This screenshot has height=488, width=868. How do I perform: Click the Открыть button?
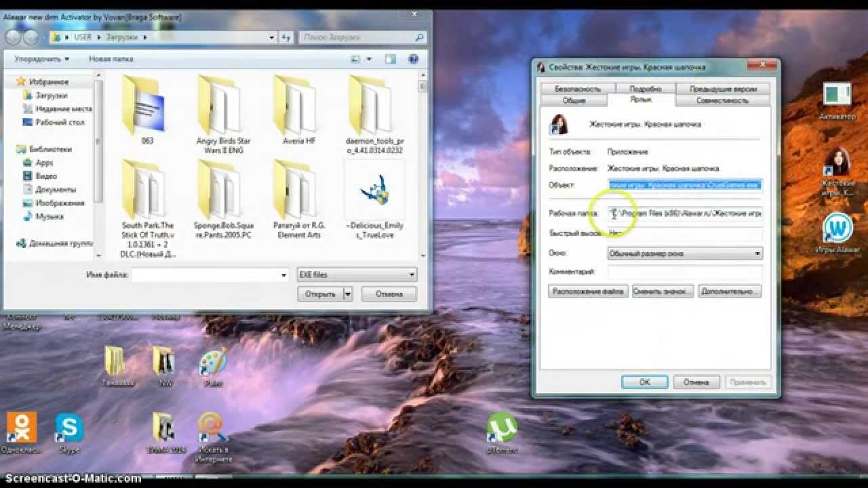[x=320, y=294]
